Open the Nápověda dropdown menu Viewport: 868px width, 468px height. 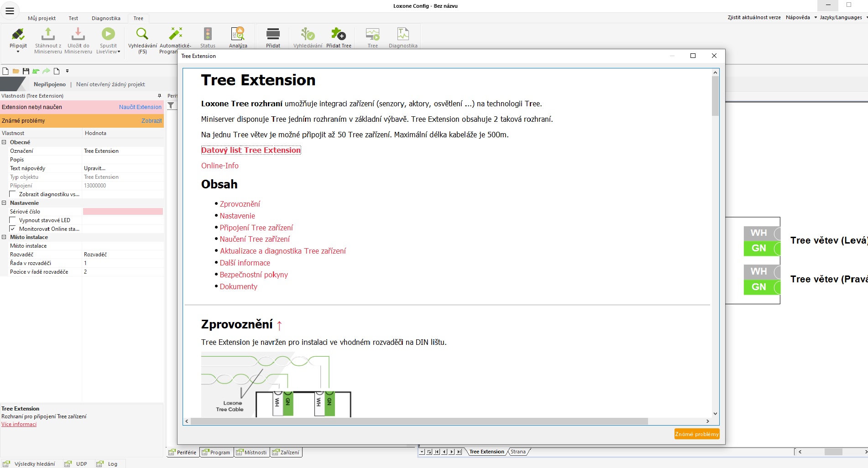801,17
